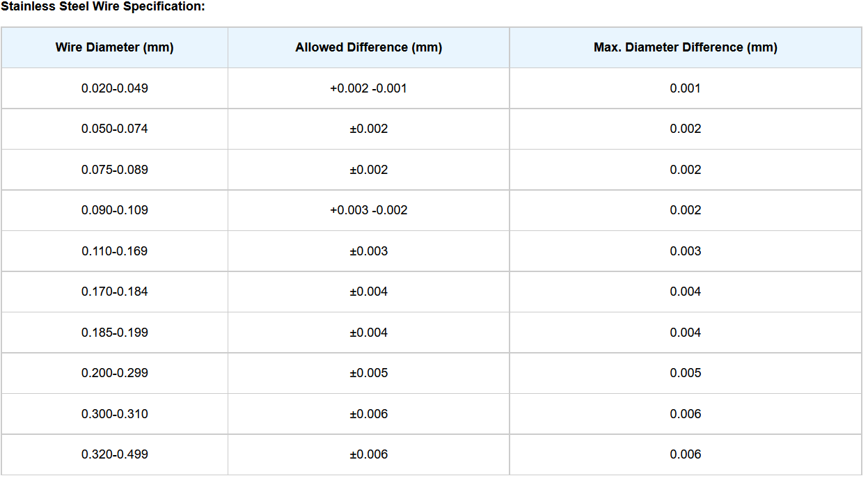Select the 0.170-0.184 wire diameter cell
The image size is (868, 485).
click(x=115, y=292)
